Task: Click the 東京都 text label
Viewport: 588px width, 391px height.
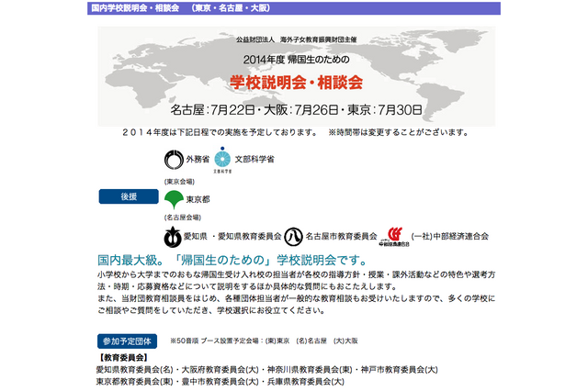Action: [198, 199]
